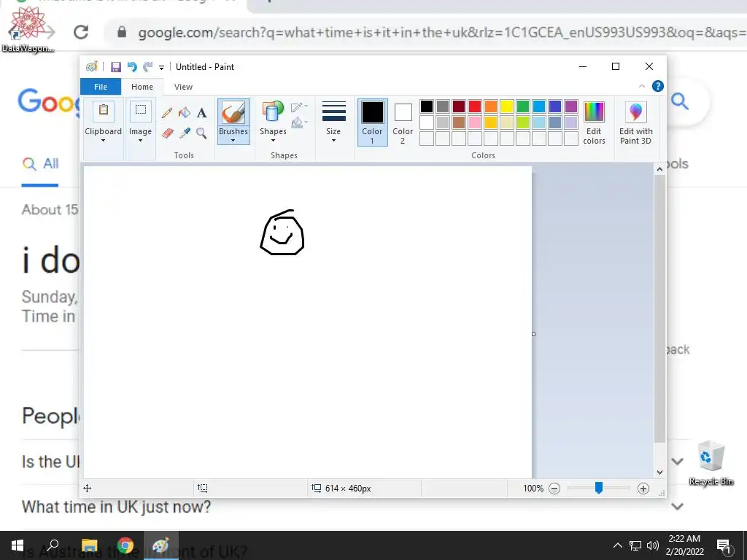
Task: Open File Explorer from the taskbar
Action: (89, 545)
